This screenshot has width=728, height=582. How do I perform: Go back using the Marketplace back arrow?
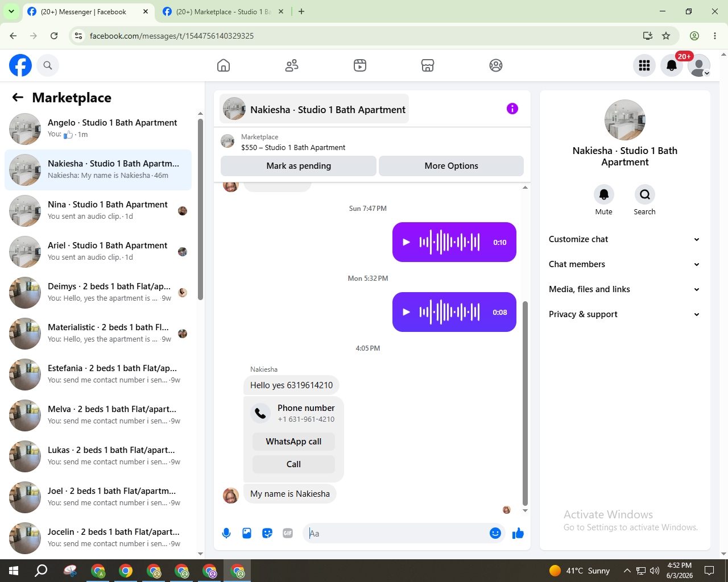pyautogui.click(x=18, y=97)
